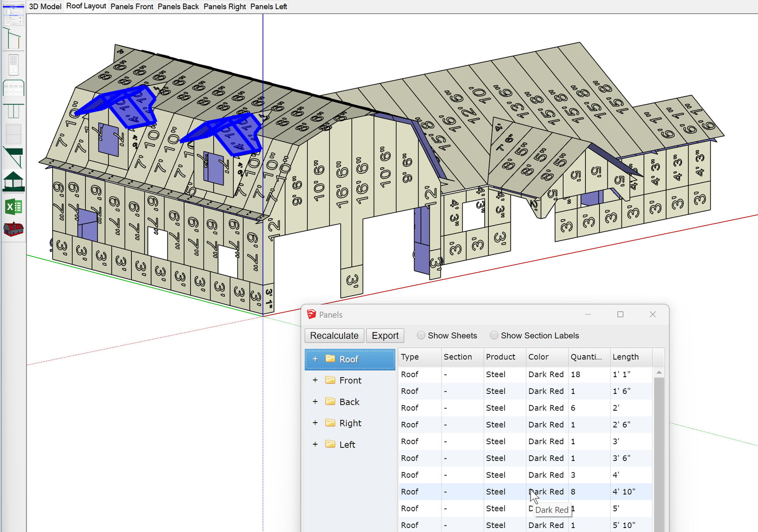Toggle Show Section Labels option
758x532 pixels.
(494, 336)
